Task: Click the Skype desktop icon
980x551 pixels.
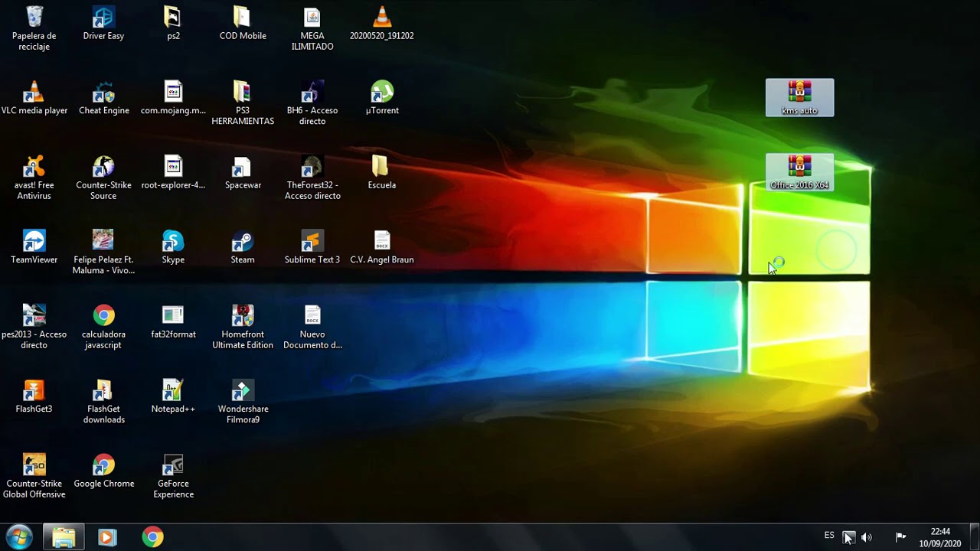Action: (173, 246)
